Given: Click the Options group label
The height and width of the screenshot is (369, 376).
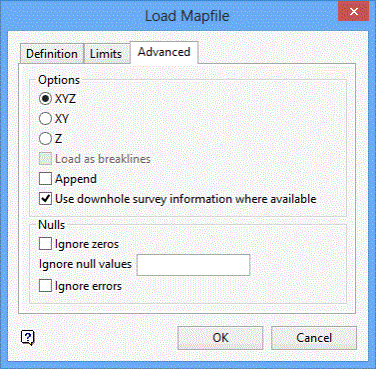Looking at the screenshot, I should click(59, 80).
